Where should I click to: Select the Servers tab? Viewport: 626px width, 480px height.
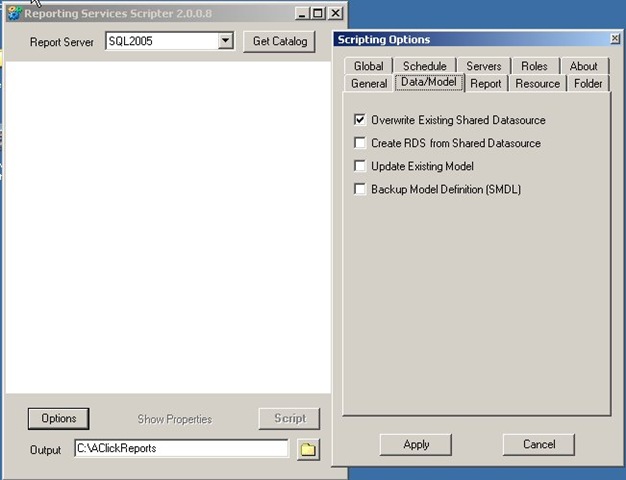pyautogui.click(x=483, y=66)
